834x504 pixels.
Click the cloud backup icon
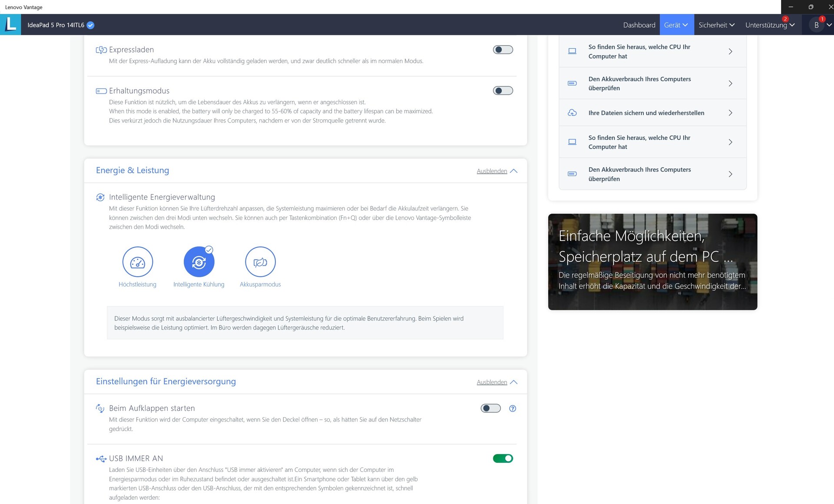(572, 113)
